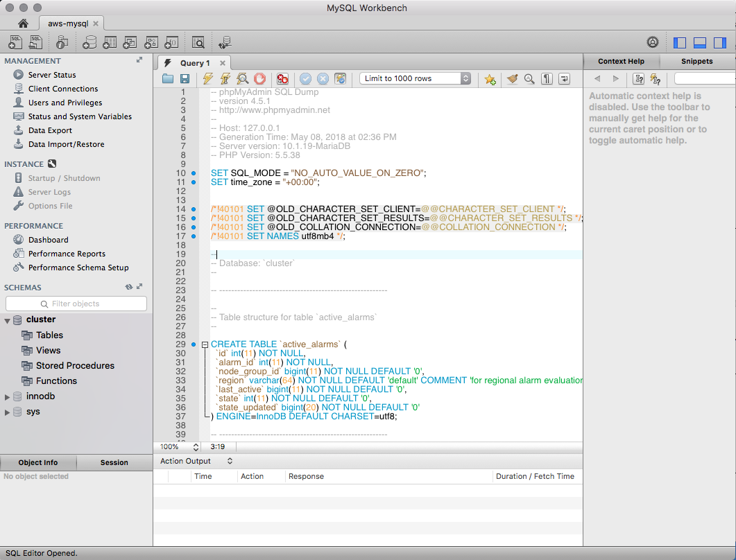The width and height of the screenshot is (736, 560).
Task: Collapse the CREATE TABLE code fold
Action: point(205,344)
